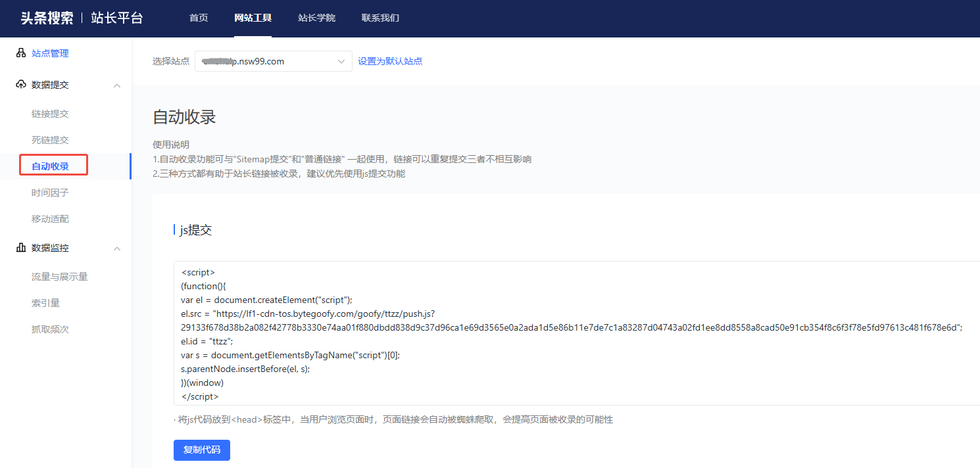Screen dimensions: 980x468
Task: Click the 头条搜索 logo
Action: [x=47, y=18]
